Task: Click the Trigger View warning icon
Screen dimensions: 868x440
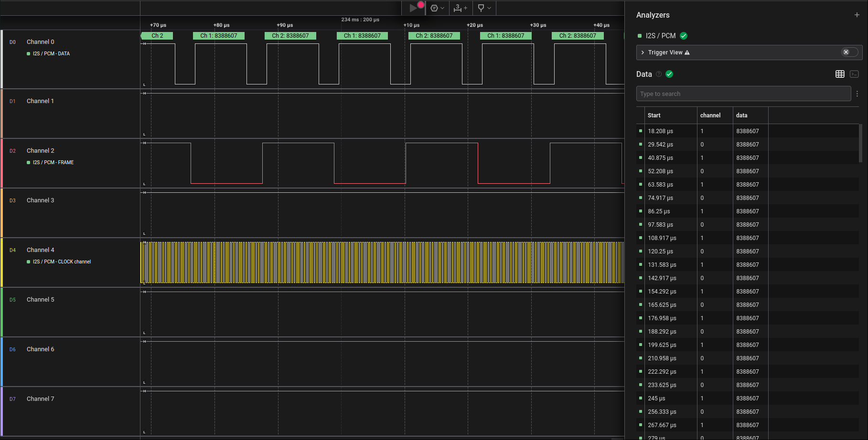Action: coord(687,52)
